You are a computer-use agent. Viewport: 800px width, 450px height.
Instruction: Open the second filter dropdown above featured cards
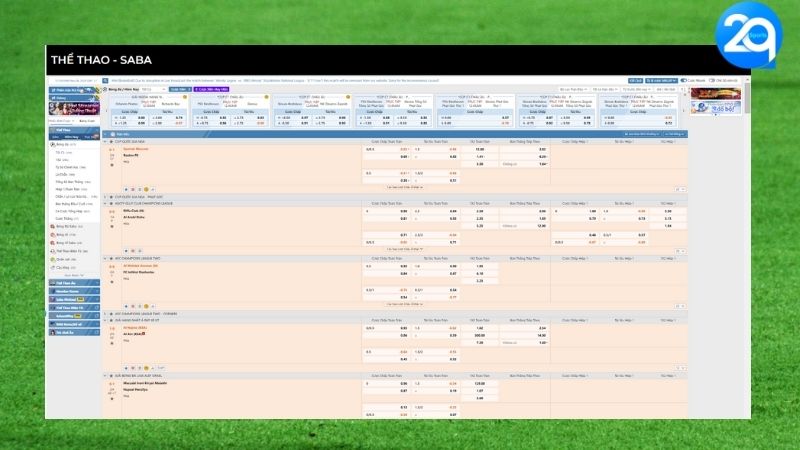click(605, 89)
